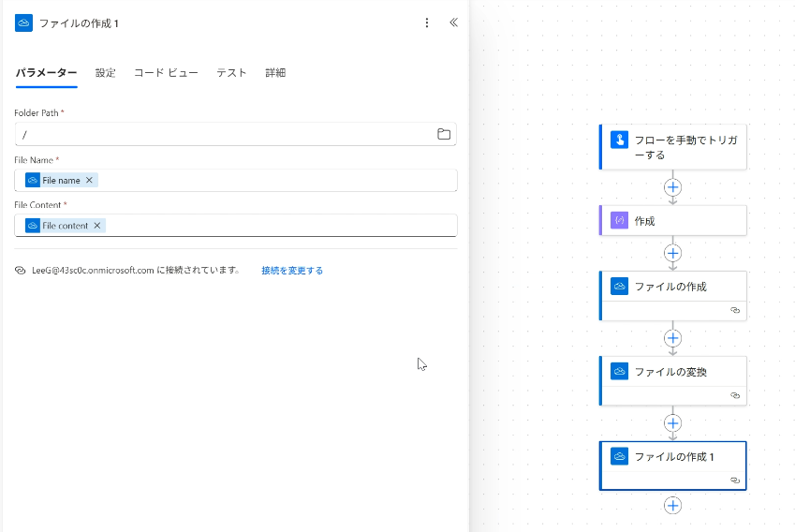The height and width of the screenshot is (532, 795).
Task: Insert a step between 作成 and ファイルの作成
Action: [672, 253]
